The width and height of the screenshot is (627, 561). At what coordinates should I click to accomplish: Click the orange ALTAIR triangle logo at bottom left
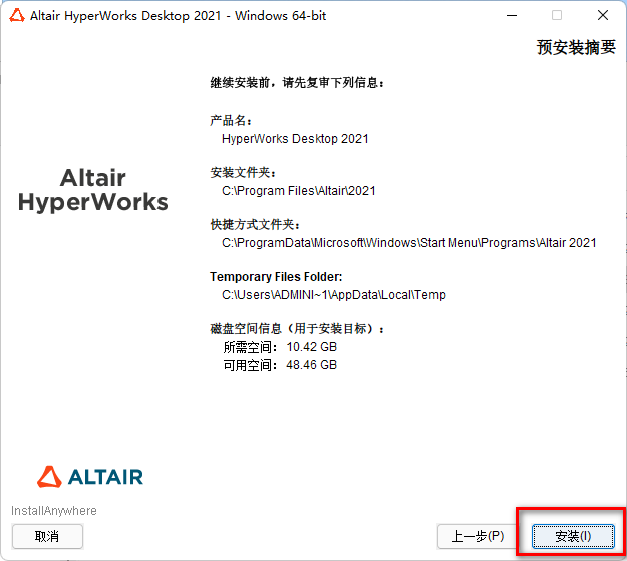point(49,476)
